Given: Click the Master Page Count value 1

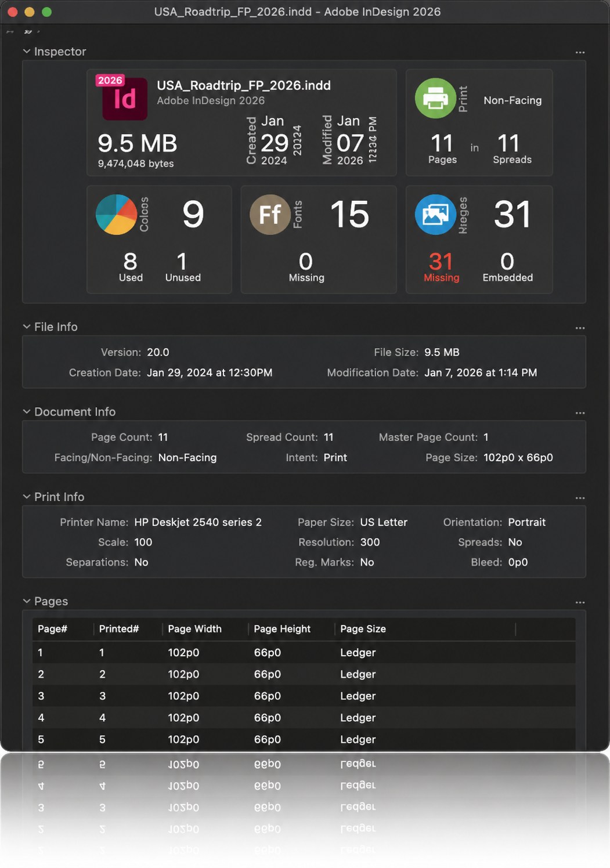Looking at the screenshot, I should pyautogui.click(x=486, y=437).
